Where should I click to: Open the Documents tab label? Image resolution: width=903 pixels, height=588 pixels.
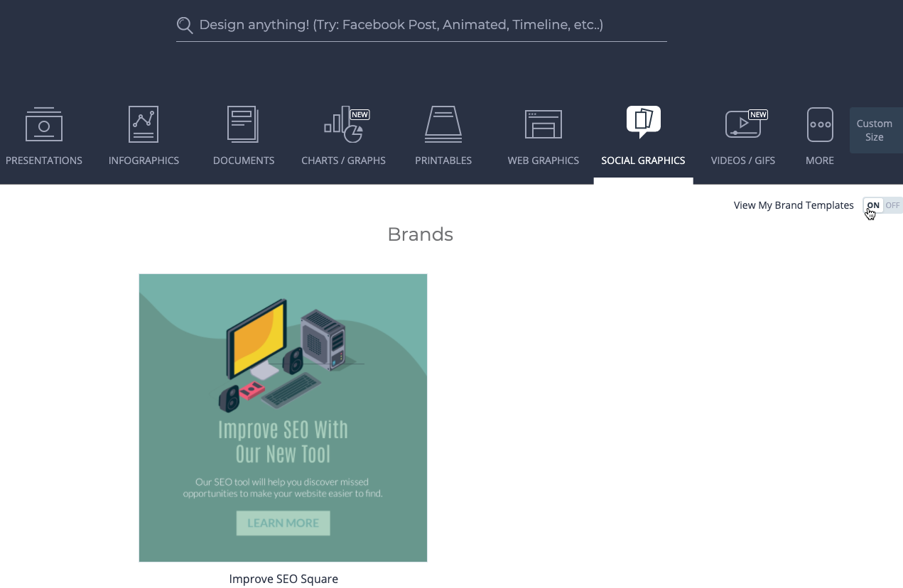pos(244,160)
